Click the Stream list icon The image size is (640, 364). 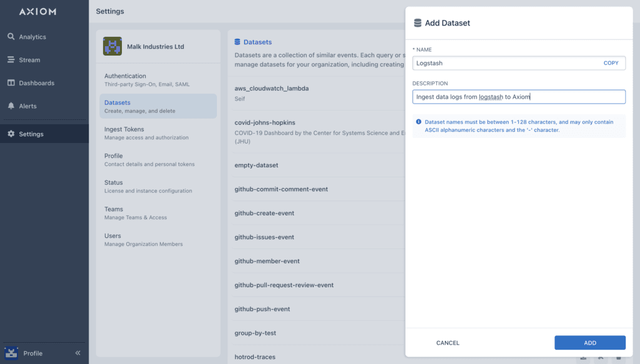pos(11,59)
